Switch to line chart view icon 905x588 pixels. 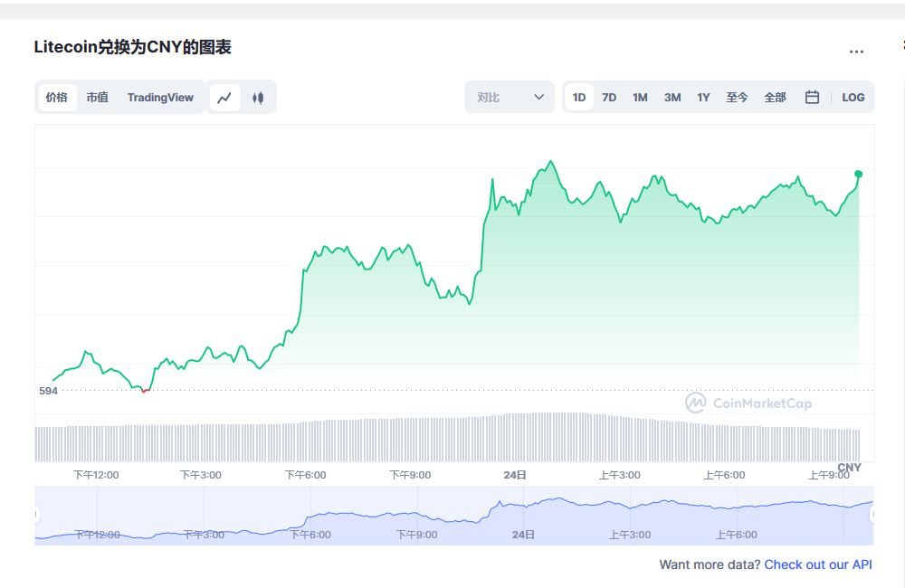225,98
